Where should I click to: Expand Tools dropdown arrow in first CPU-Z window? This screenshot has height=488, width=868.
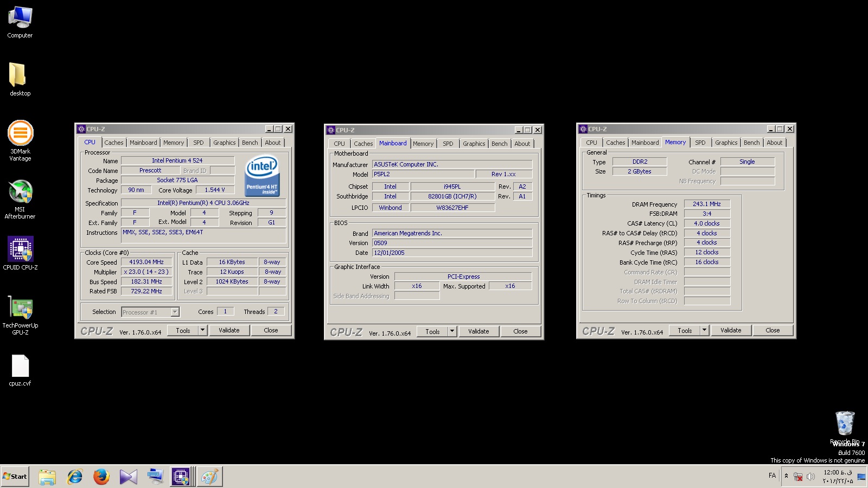pyautogui.click(x=203, y=330)
